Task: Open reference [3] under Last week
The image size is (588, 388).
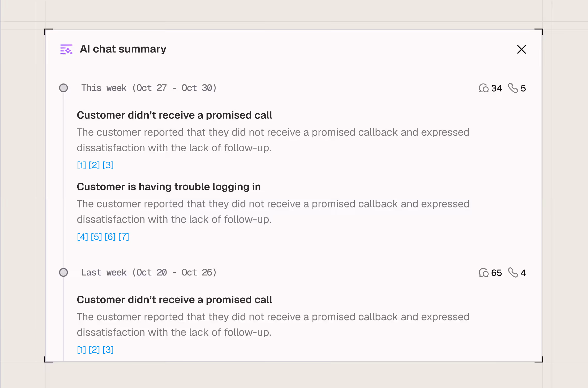Action: tap(108, 350)
